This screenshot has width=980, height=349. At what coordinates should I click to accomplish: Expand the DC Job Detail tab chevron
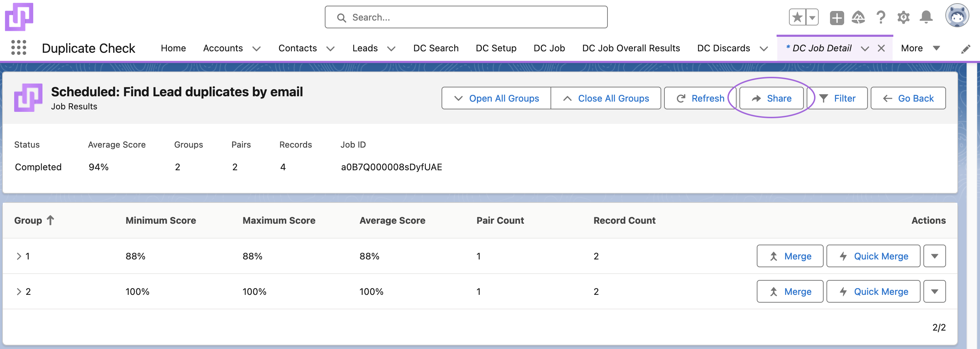865,49
